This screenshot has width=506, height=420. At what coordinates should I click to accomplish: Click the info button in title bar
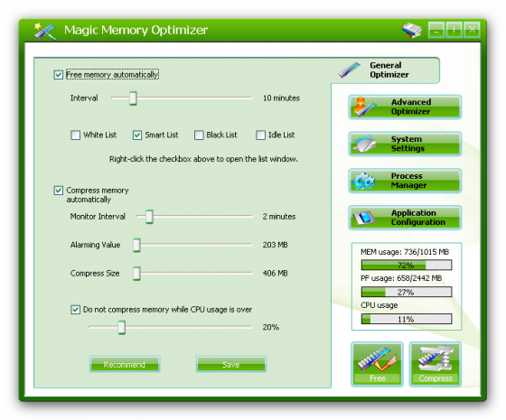tap(454, 30)
